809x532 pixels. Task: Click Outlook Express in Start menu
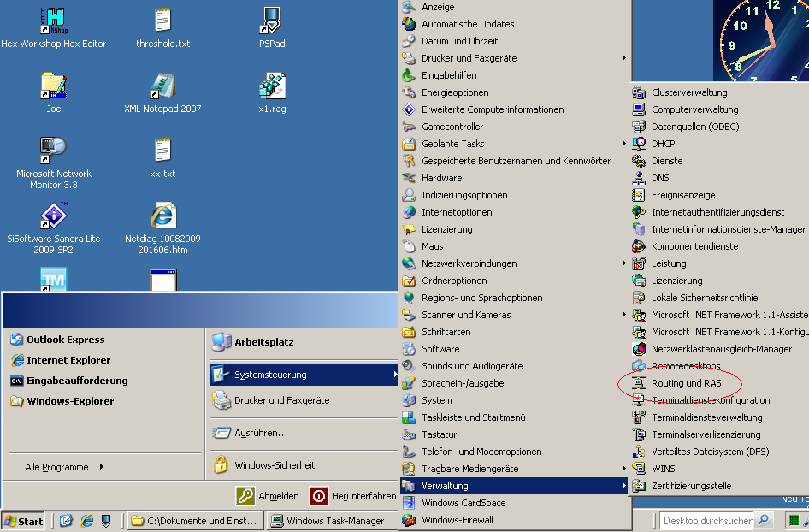click(x=58, y=340)
